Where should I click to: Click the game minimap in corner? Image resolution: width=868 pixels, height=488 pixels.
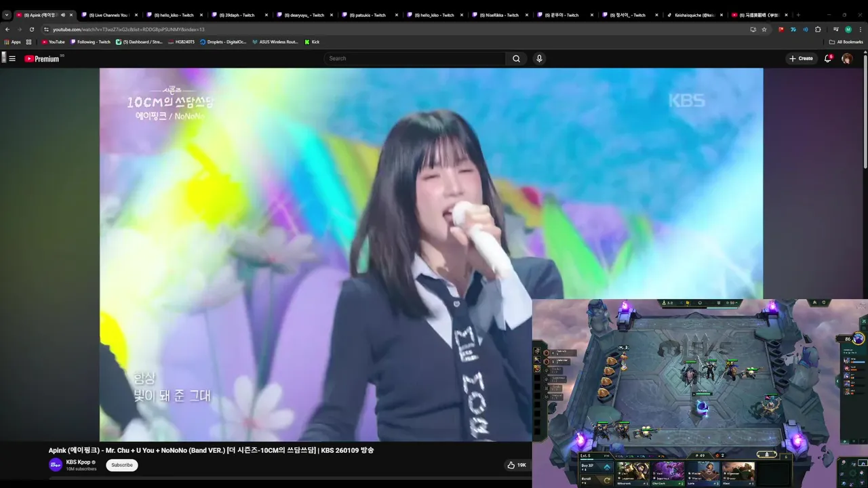tap(852, 472)
